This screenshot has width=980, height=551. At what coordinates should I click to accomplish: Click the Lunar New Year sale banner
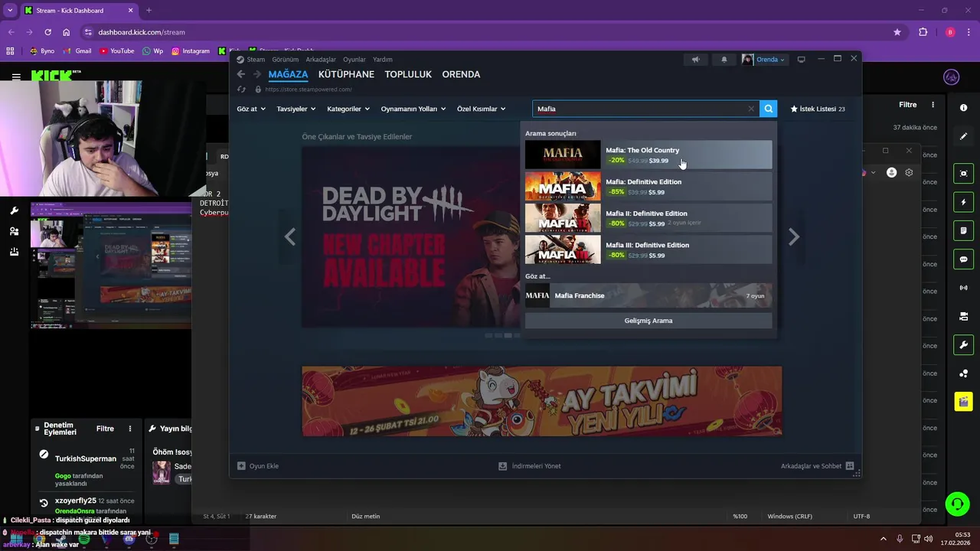click(x=542, y=401)
